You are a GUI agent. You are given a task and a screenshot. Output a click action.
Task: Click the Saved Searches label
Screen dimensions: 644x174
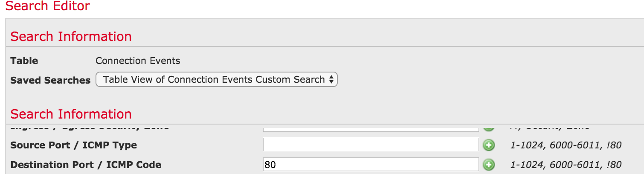click(50, 80)
